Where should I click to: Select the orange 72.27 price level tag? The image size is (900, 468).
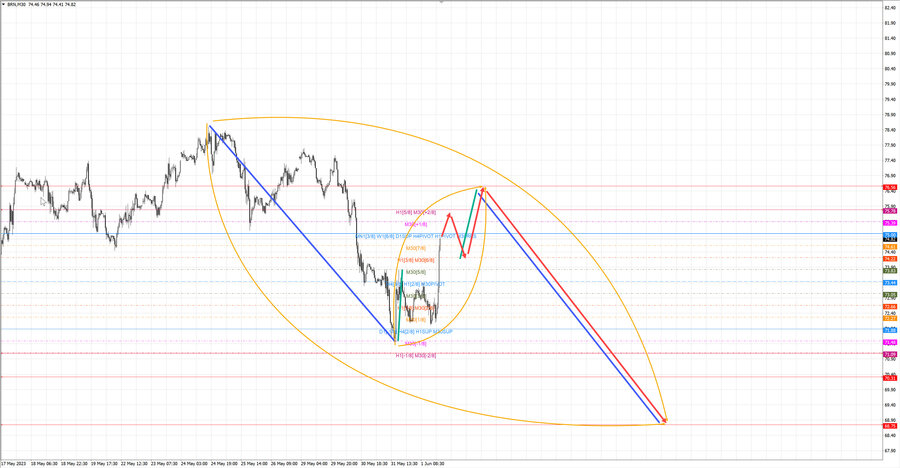890,318
